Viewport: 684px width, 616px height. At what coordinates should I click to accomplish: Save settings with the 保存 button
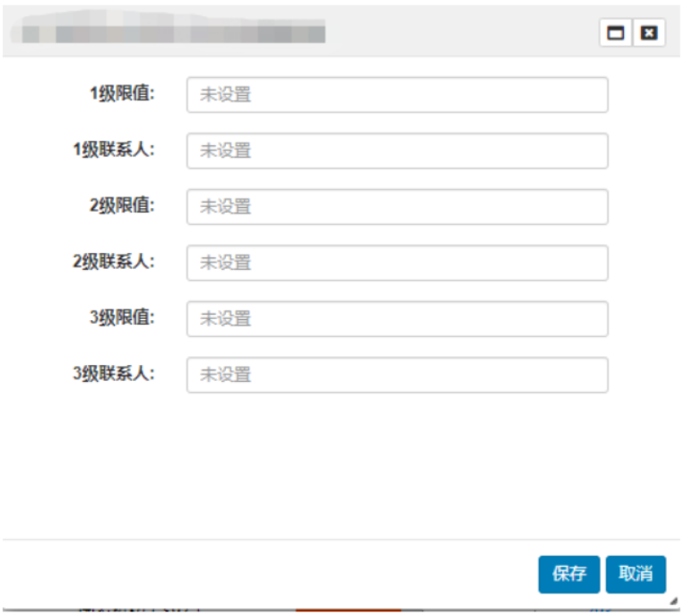[x=569, y=574]
